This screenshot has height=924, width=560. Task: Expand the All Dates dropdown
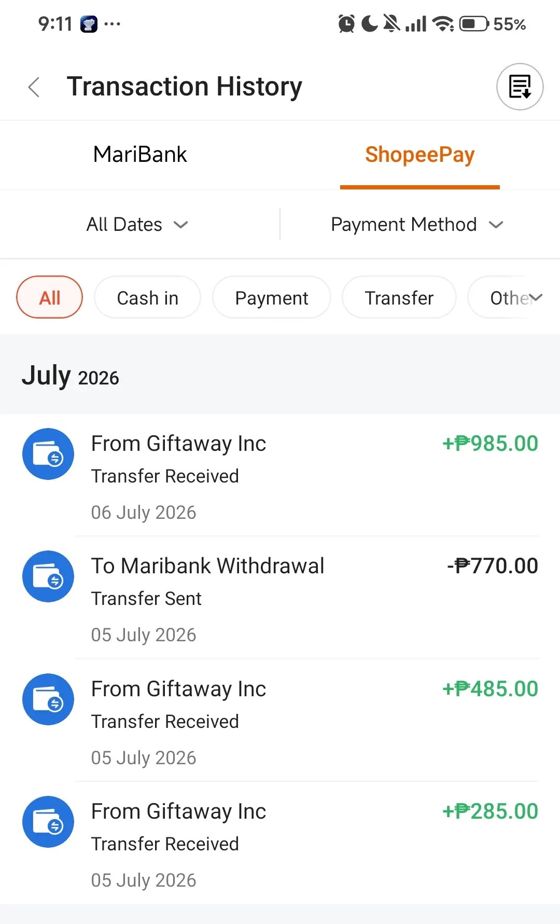click(137, 225)
